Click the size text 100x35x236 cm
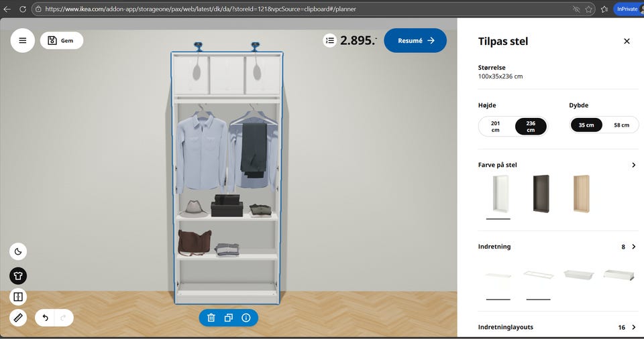Viewport: 644px width, 339px height. (x=500, y=76)
